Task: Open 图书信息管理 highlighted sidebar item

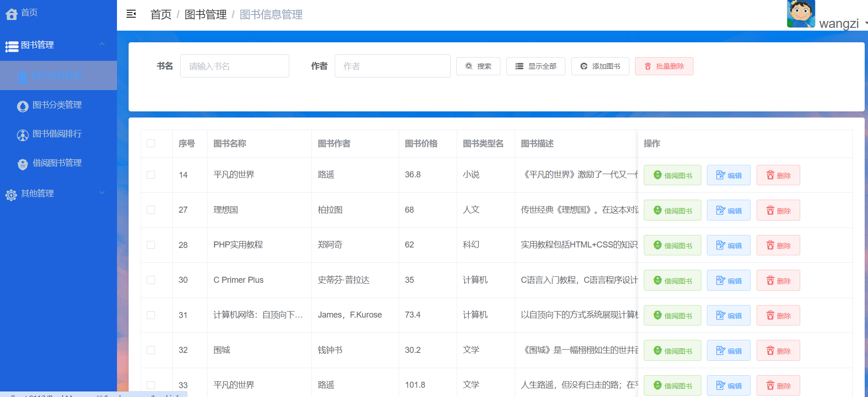Action: 58,75
